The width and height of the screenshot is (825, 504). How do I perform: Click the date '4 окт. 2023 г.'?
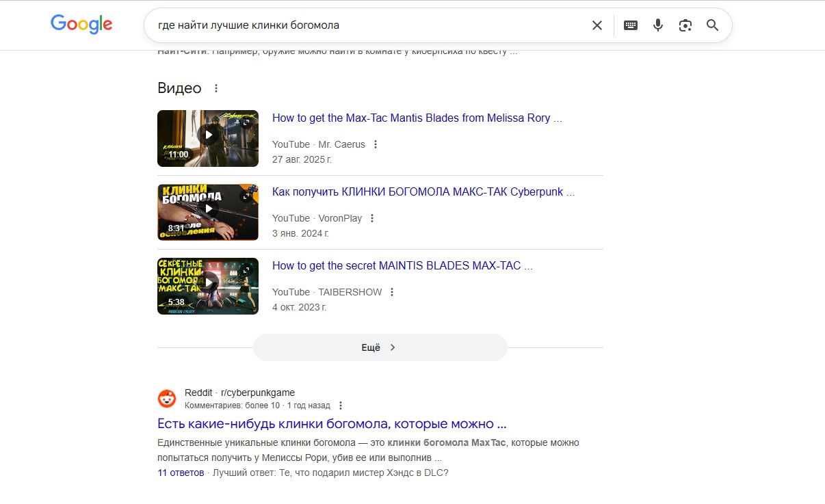300,307
